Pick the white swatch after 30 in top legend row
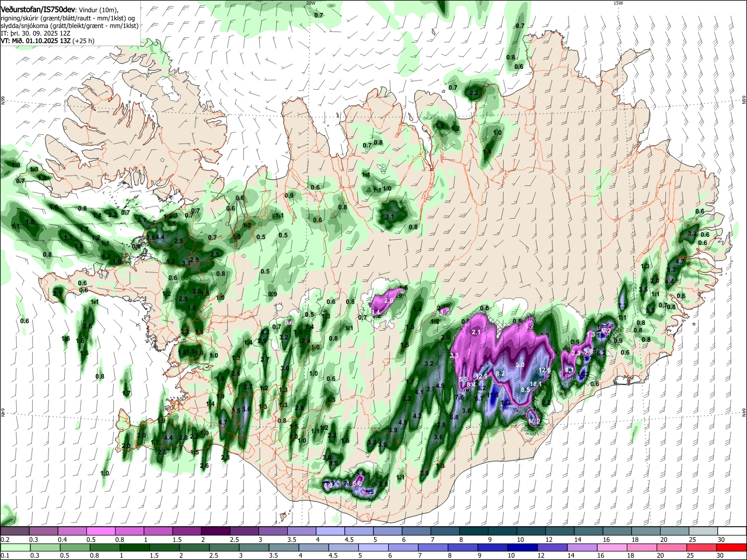747x560 pixels. tap(732, 531)
